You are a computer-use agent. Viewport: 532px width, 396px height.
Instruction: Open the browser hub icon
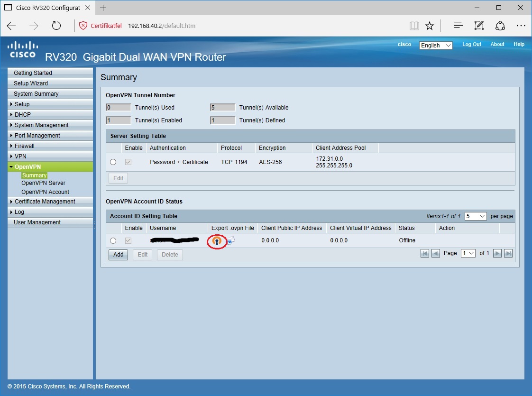click(x=459, y=26)
